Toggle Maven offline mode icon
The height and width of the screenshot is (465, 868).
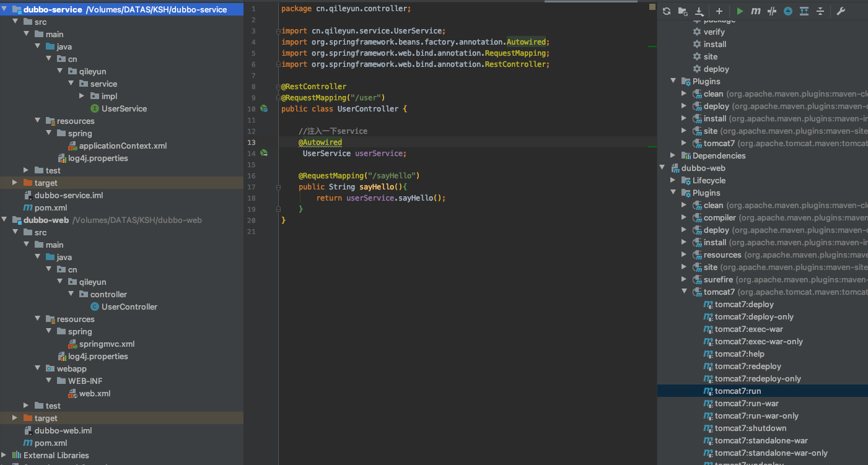tap(772, 11)
